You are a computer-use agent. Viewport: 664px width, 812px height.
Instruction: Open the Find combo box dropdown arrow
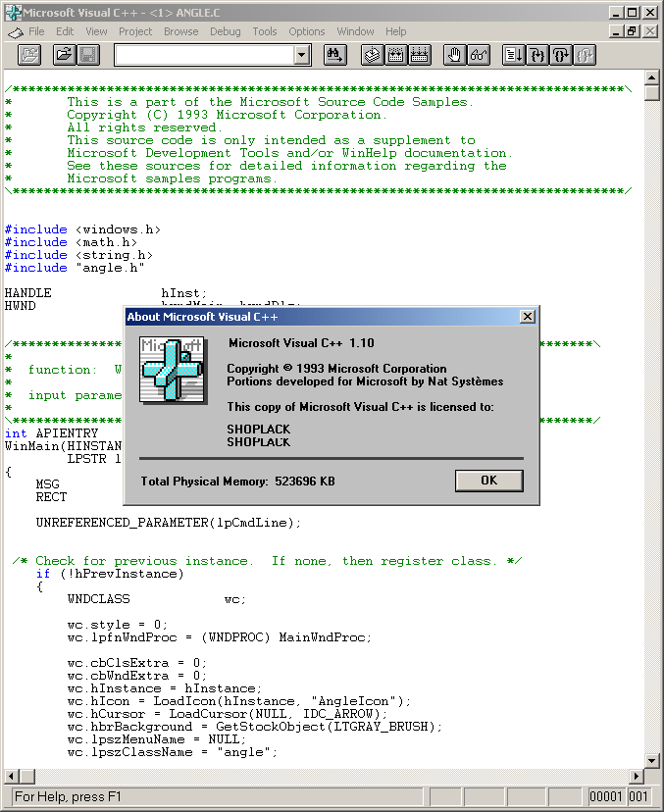(x=302, y=56)
